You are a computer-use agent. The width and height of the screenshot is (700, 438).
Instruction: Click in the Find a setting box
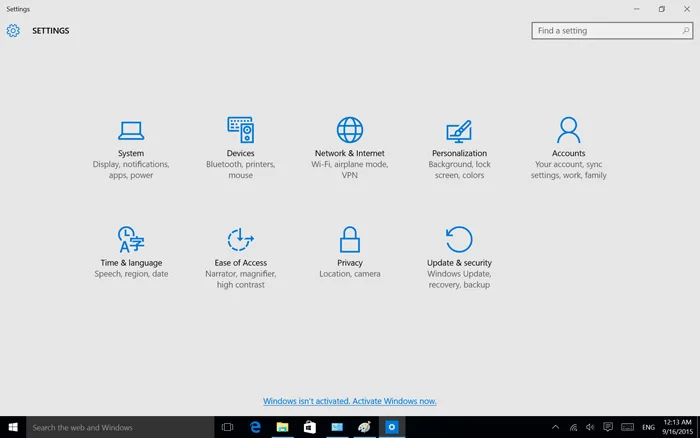pos(612,30)
